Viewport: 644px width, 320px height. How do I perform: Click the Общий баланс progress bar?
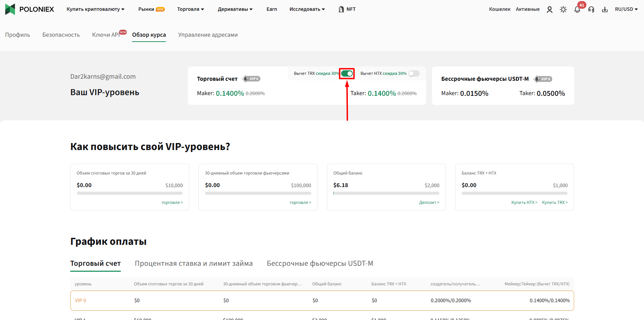[x=386, y=193]
